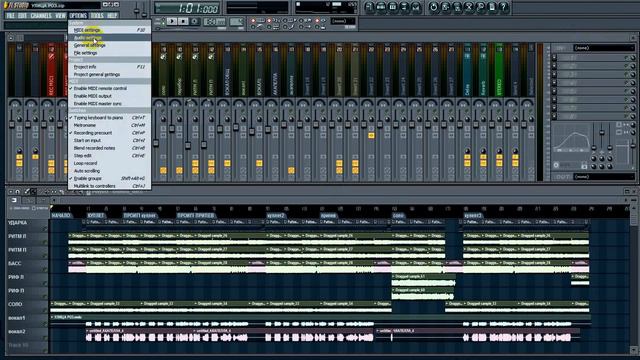
Task: Choose File settings in Options menu
Action: coord(109,53)
